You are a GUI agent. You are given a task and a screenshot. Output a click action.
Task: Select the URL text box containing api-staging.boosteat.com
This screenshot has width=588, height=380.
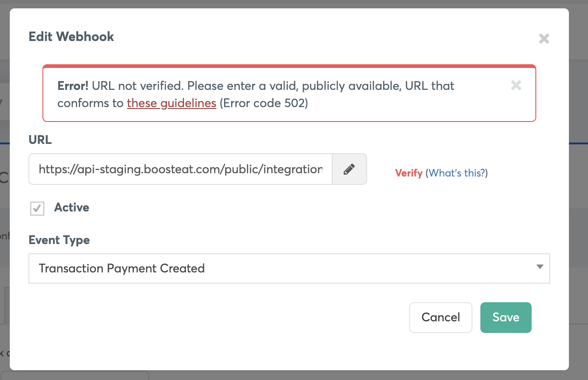coord(180,169)
